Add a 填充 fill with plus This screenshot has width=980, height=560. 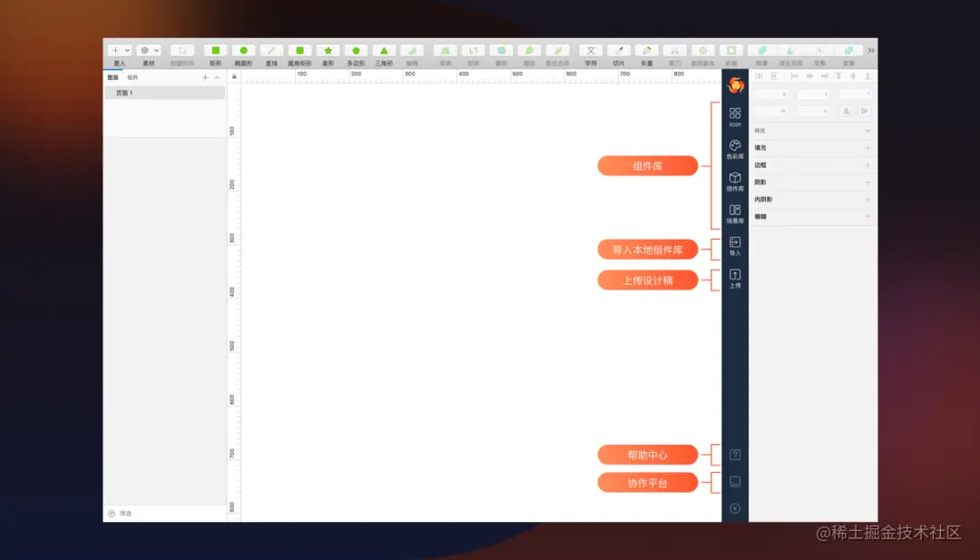click(x=867, y=148)
